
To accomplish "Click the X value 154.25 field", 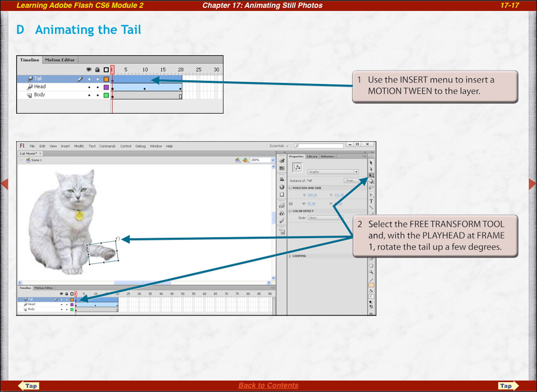I will point(313,195).
